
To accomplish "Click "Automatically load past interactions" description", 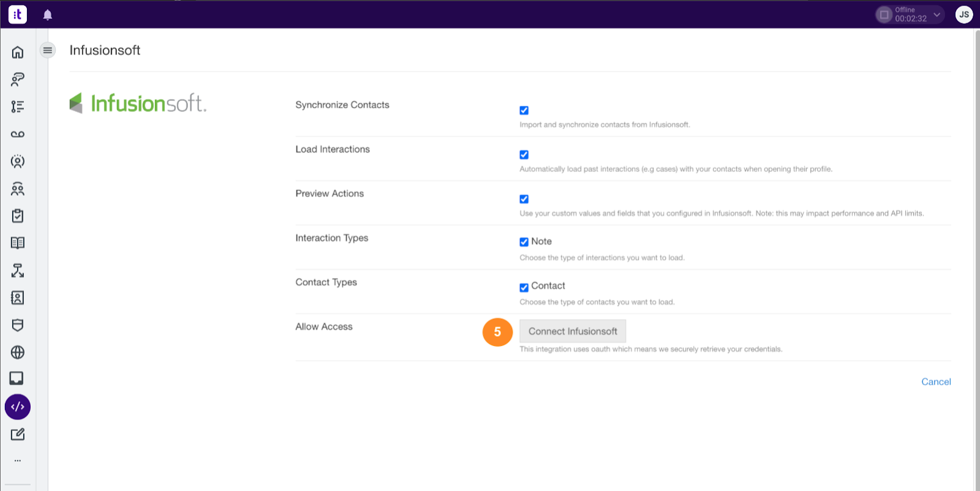I will point(676,169).
